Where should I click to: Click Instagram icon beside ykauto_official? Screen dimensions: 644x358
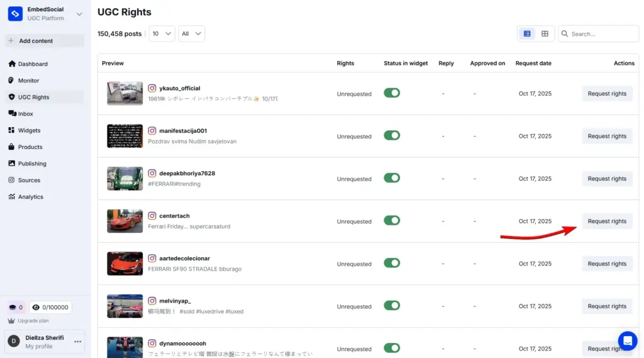pyautogui.click(x=152, y=88)
